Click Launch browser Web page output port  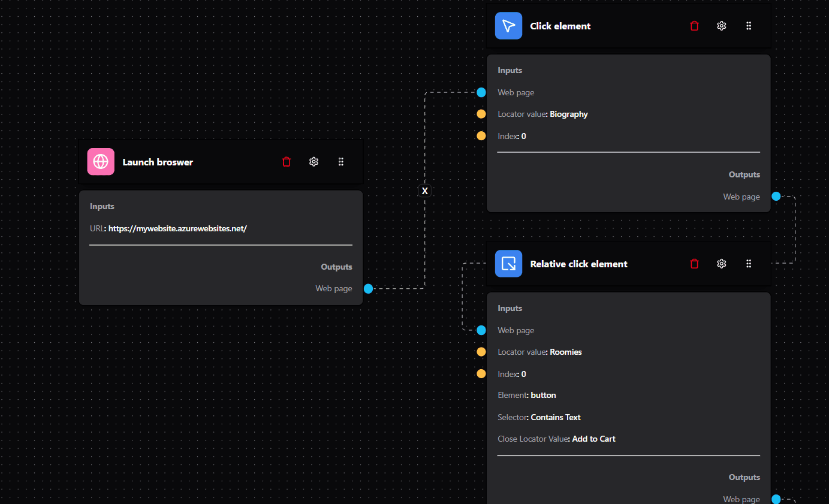tap(368, 288)
